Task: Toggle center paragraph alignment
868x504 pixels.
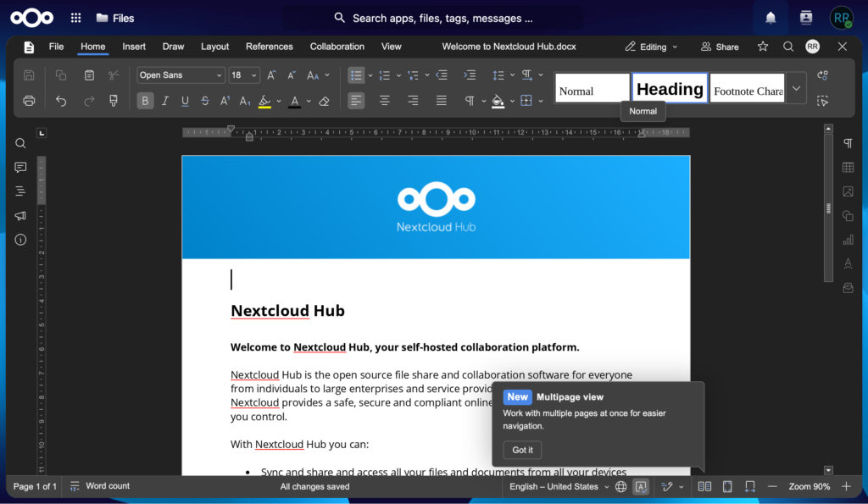Action: tap(384, 101)
